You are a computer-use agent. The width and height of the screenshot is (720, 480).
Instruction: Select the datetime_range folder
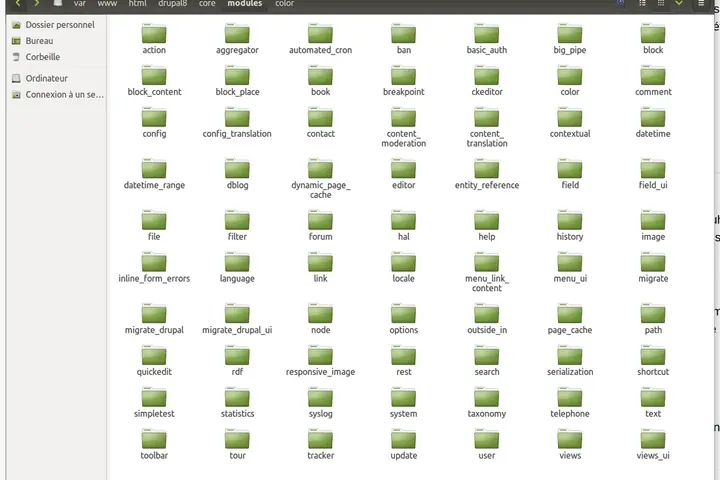[154, 174]
